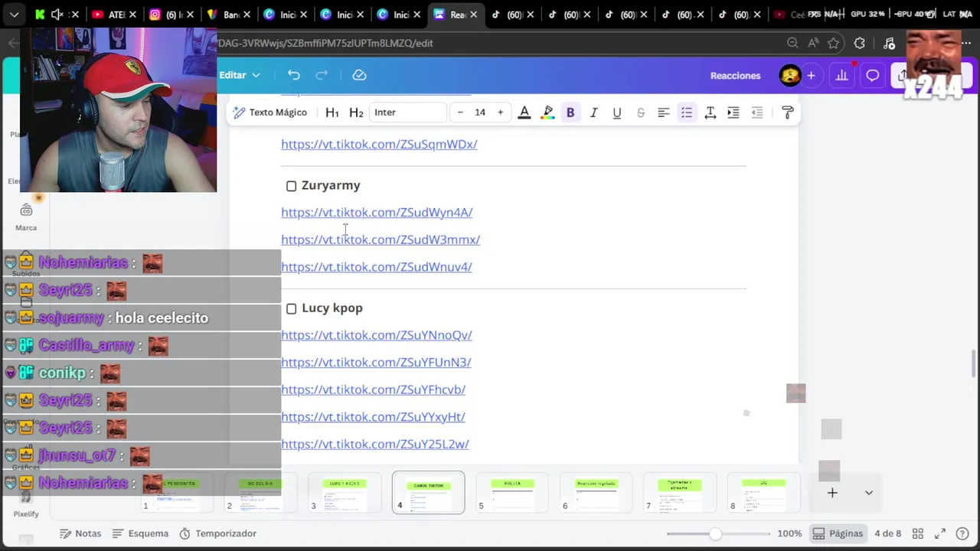Click the copy style paint roller

788,112
